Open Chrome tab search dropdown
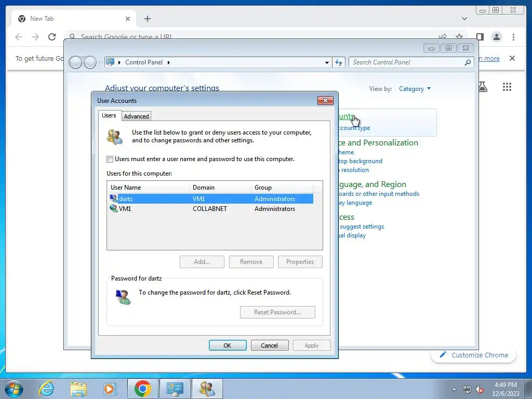The image size is (532, 399). (464, 19)
